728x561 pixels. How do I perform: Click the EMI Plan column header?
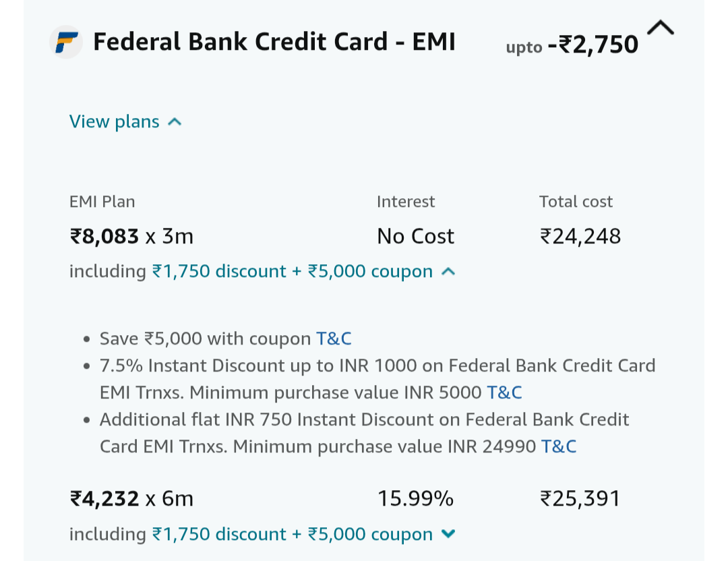point(102,202)
